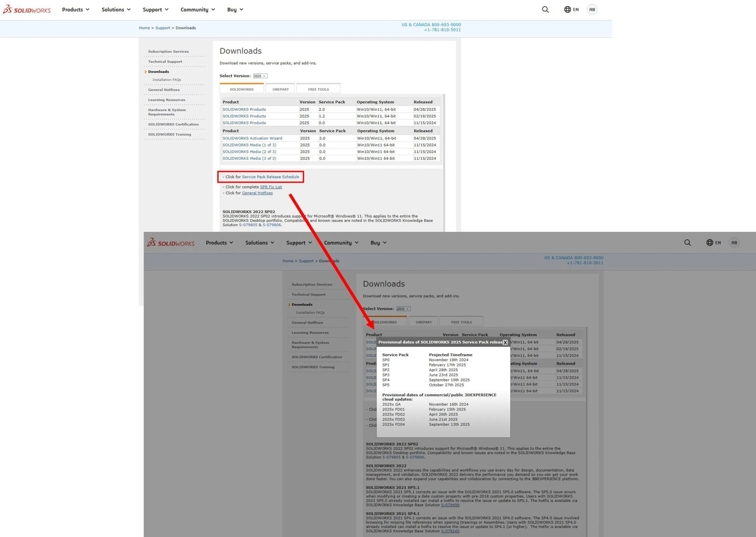Open Learning Resources in dimmed lower page sidebar

tap(310, 333)
